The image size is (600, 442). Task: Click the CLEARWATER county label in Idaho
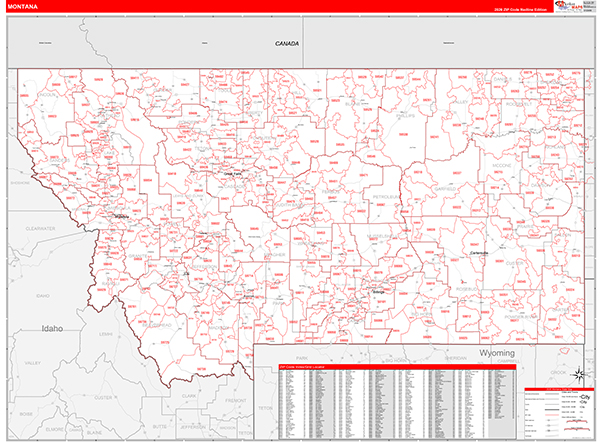coord(40,228)
